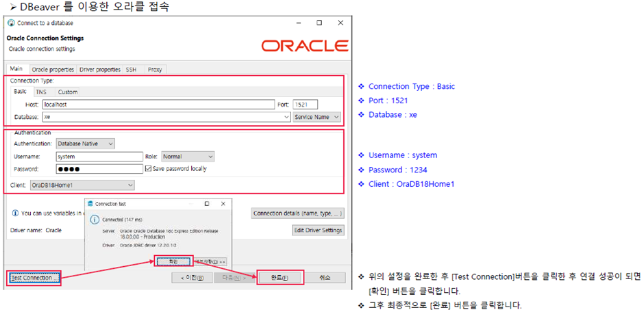Click the 'Database : xe' note text

(x=393, y=115)
